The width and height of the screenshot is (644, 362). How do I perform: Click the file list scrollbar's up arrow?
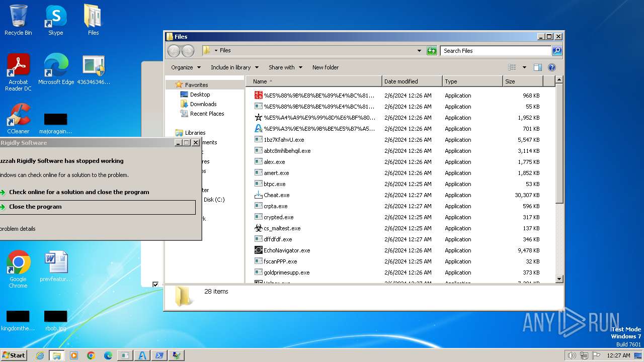coord(559,80)
